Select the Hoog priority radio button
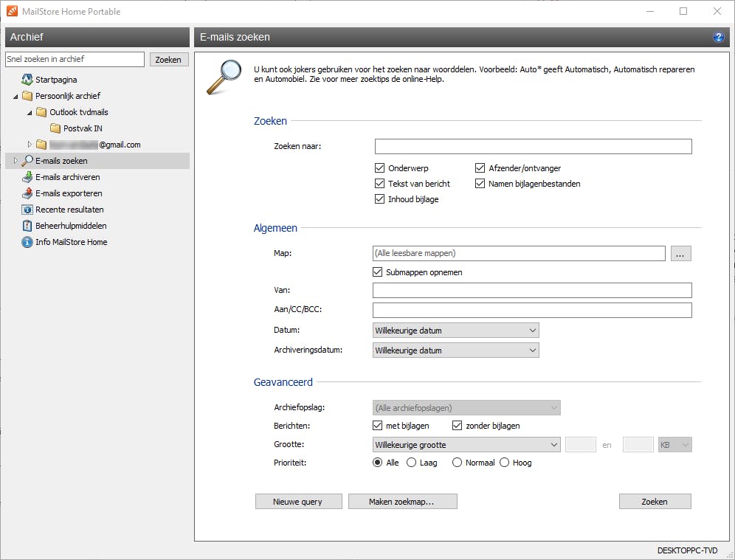Screen dimensions: 735x560 (505, 463)
